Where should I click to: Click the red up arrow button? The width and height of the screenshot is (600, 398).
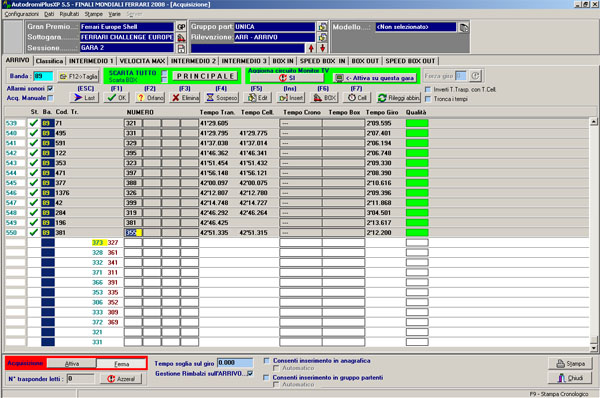(311, 48)
